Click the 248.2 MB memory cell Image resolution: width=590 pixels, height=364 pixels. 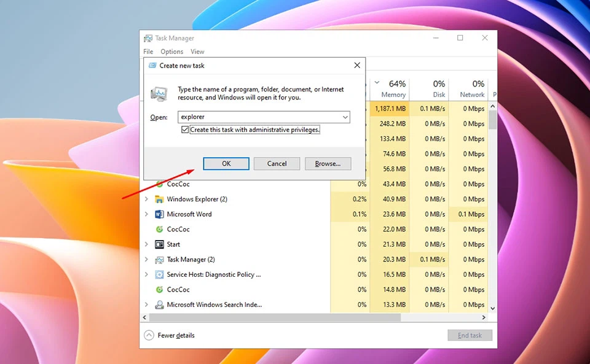[x=390, y=123]
